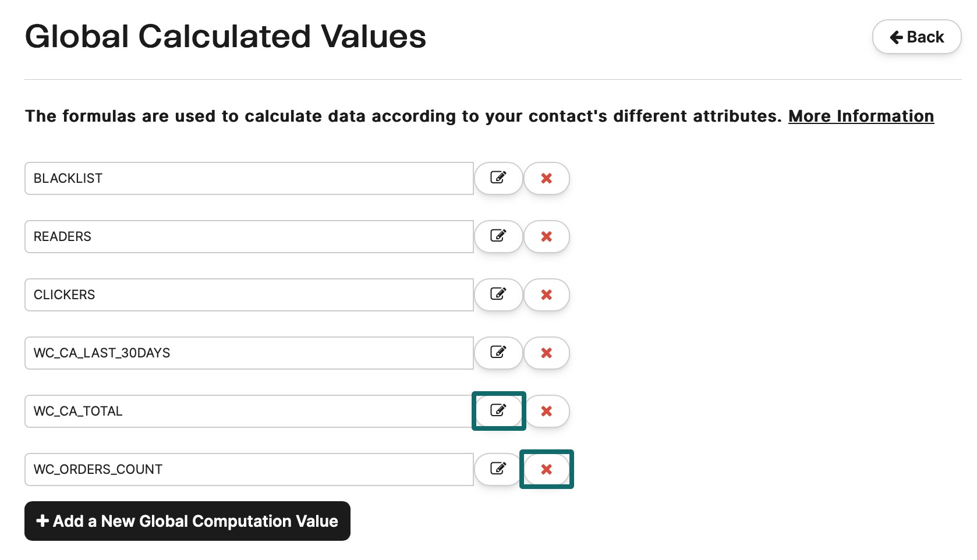The image size is (977, 560).
Task: Remove the READERS calculated value
Action: [x=546, y=236]
